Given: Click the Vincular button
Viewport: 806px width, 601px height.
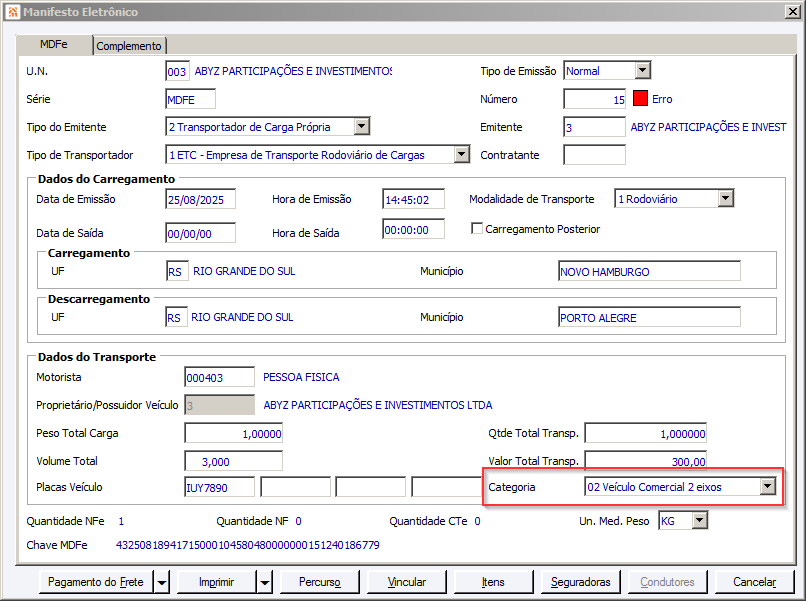Looking at the screenshot, I should pyautogui.click(x=406, y=582).
